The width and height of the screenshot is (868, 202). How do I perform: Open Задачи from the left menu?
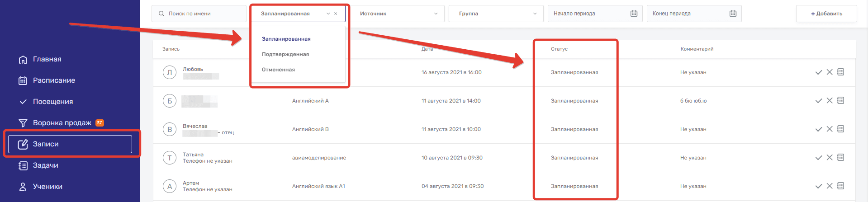point(45,165)
